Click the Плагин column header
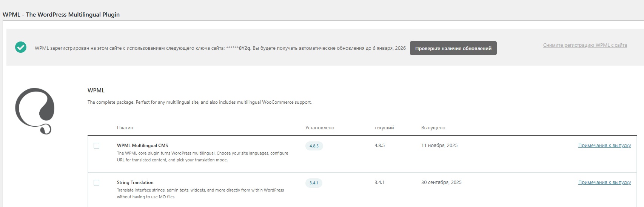The width and height of the screenshot is (644, 207). [x=125, y=128]
